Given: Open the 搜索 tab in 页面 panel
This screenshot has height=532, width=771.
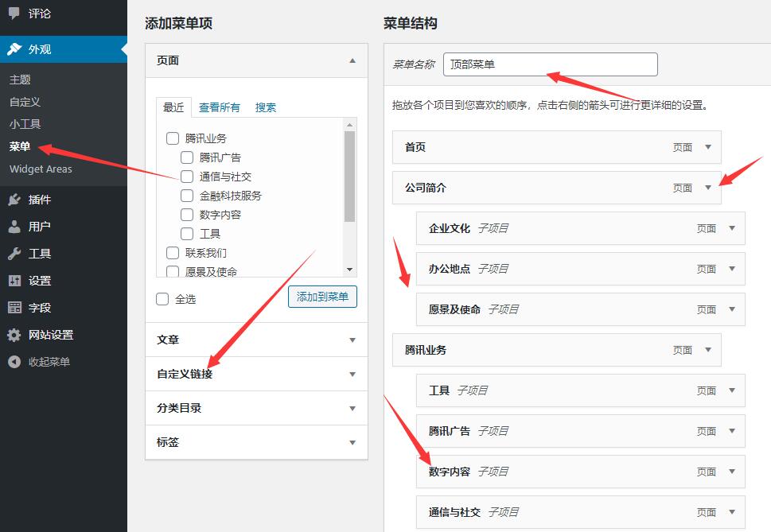Looking at the screenshot, I should point(266,107).
